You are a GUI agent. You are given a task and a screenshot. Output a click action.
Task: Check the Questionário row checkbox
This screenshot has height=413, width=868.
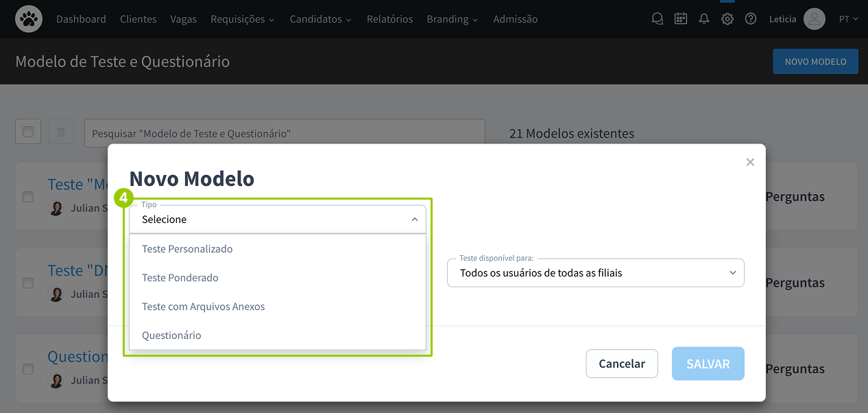point(28,369)
